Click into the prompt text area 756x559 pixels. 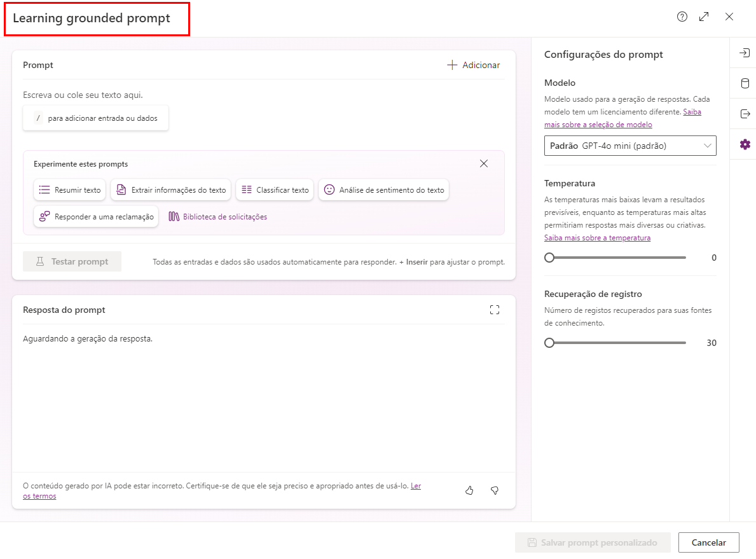tap(264, 95)
